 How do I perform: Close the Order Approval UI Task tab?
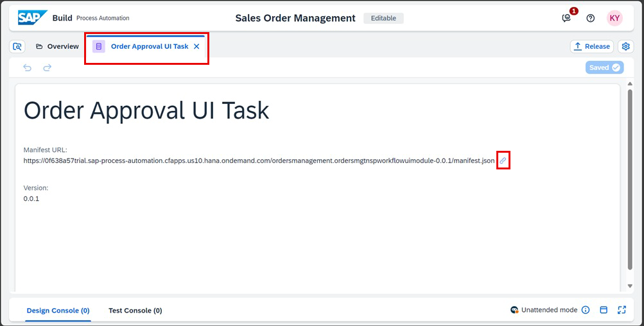(x=196, y=46)
